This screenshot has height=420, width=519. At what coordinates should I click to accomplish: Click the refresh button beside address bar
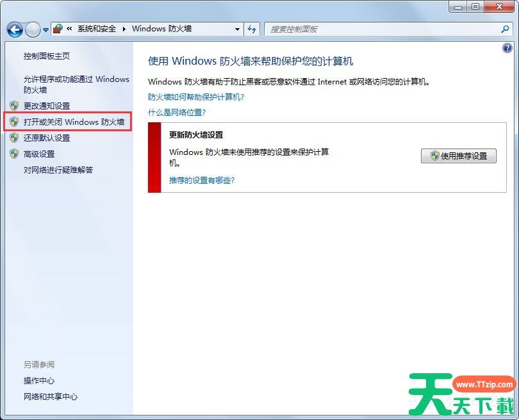[252, 29]
